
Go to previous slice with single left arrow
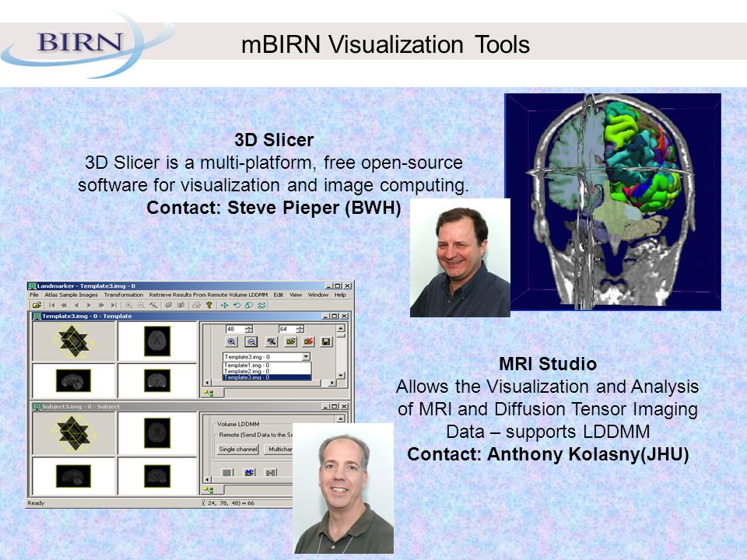(x=77, y=305)
